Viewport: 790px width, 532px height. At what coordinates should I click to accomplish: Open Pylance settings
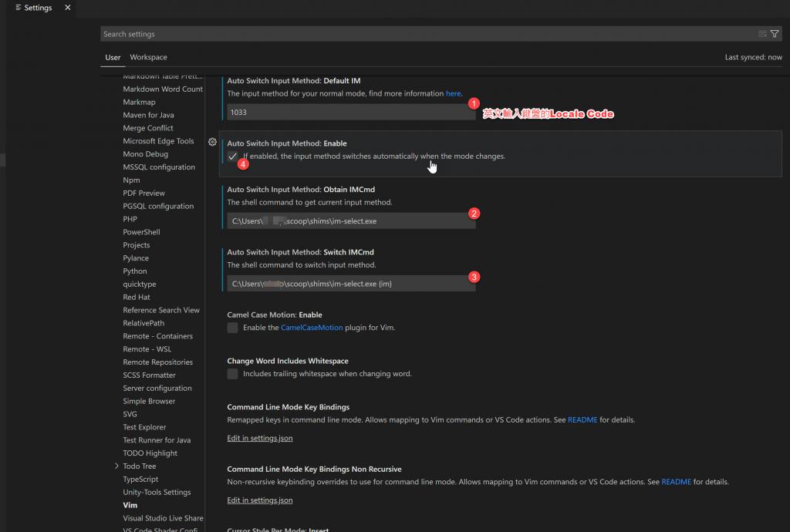click(x=136, y=258)
